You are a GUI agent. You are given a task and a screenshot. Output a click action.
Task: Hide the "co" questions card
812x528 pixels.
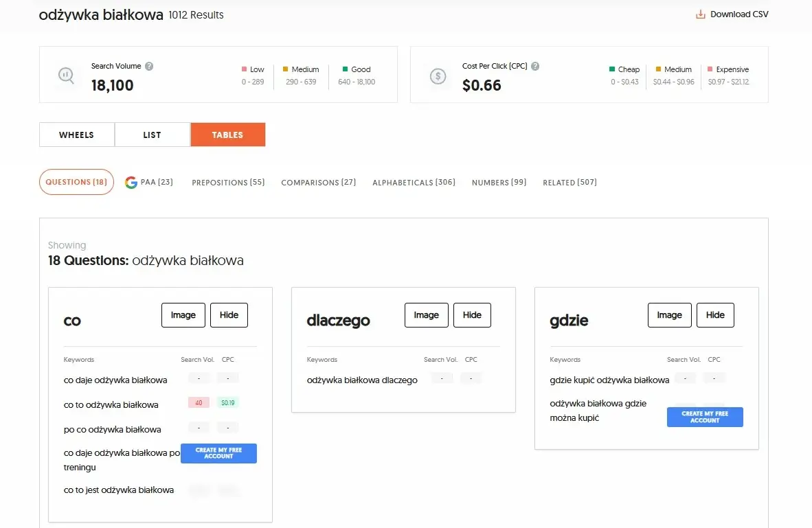[229, 315]
